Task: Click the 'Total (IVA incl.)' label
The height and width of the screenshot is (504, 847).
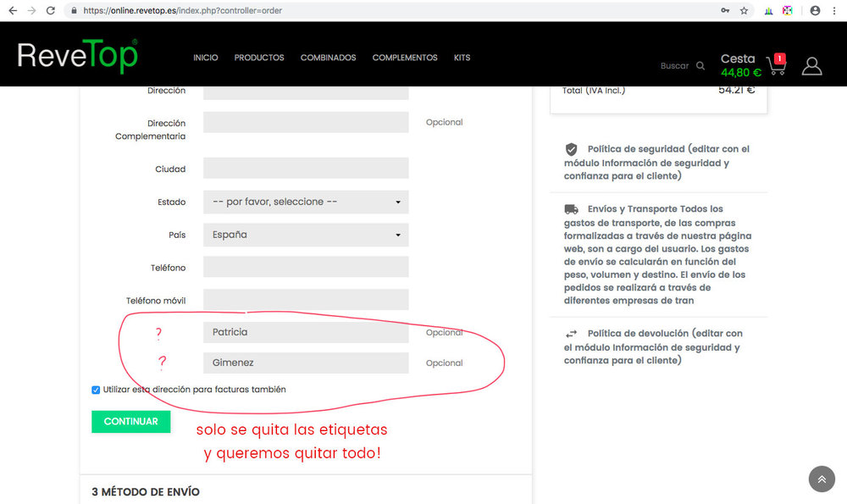Action: [594, 91]
